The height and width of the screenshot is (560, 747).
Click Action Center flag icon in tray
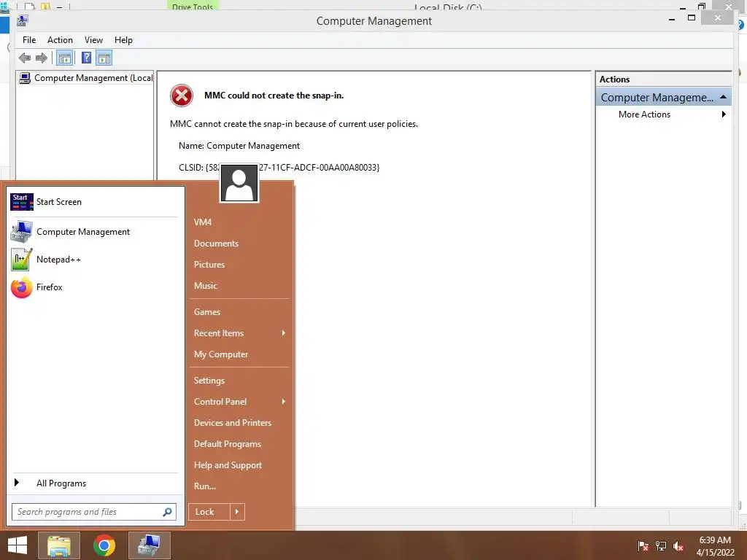[643, 545]
